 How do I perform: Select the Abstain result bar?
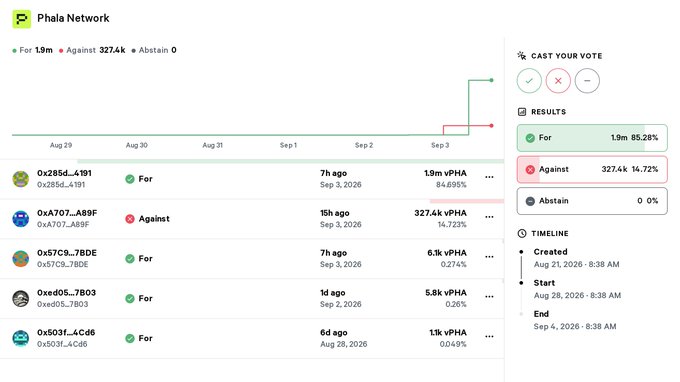[x=592, y=201]
